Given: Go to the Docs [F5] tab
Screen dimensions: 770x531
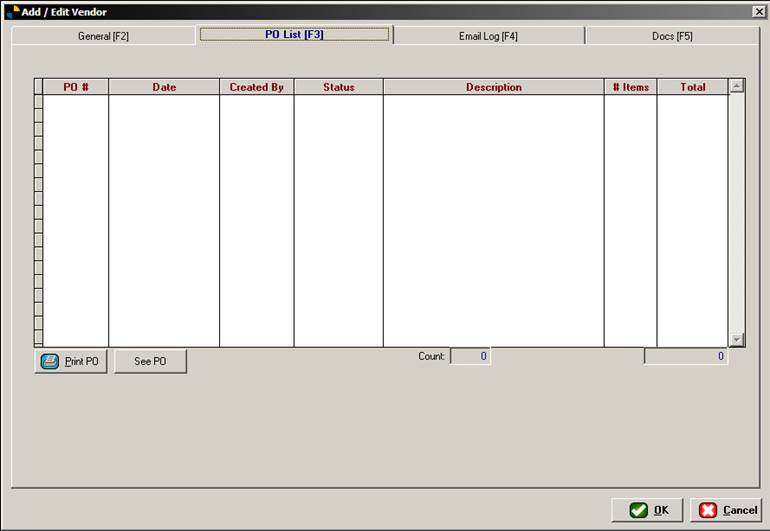Looking at the screenshot, I should [672, 36].
